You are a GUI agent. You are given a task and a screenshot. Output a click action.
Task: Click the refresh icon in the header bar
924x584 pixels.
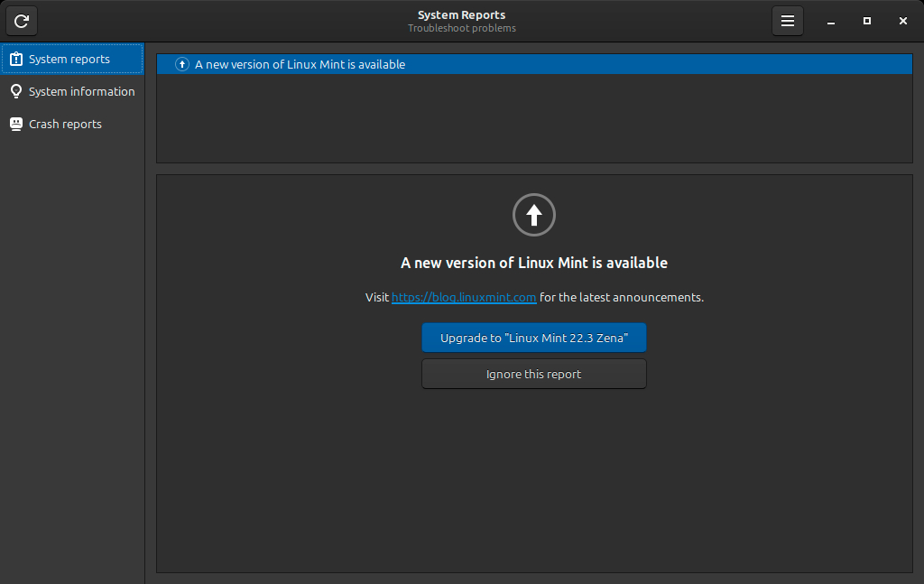coord(22,21)
